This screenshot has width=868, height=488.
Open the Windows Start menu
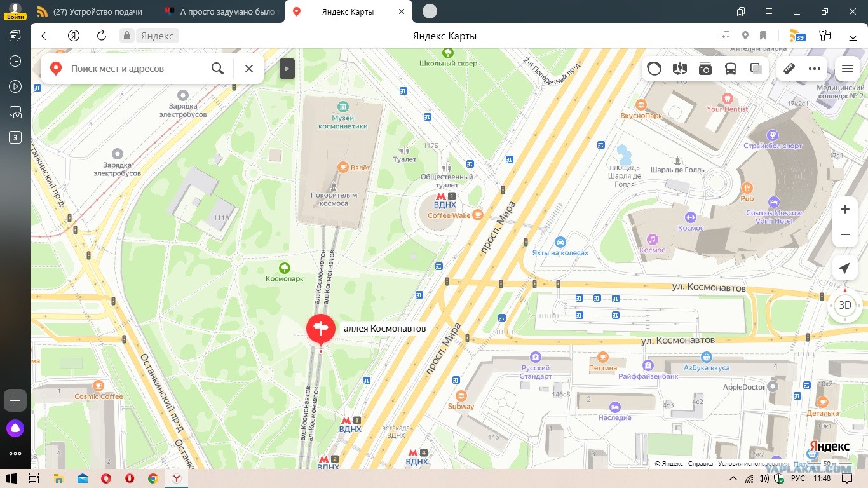click(x=11, y=478)
